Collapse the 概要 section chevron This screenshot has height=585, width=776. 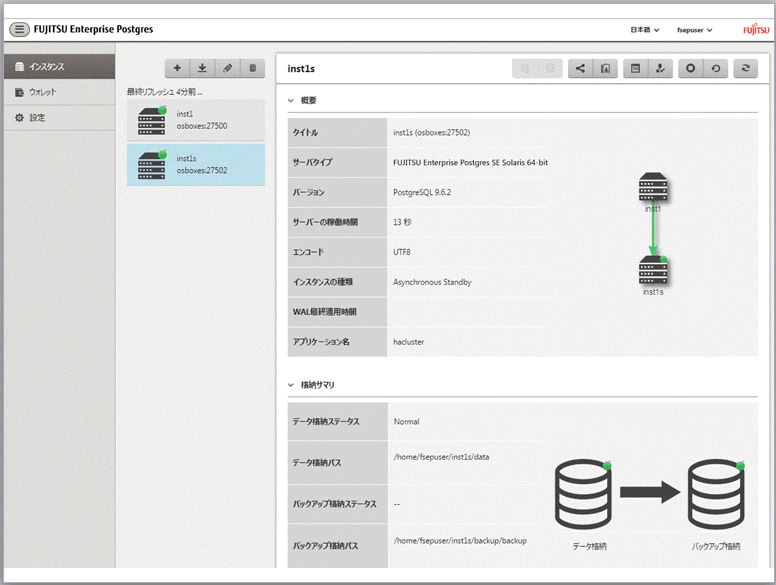click(x=291, y=100)
